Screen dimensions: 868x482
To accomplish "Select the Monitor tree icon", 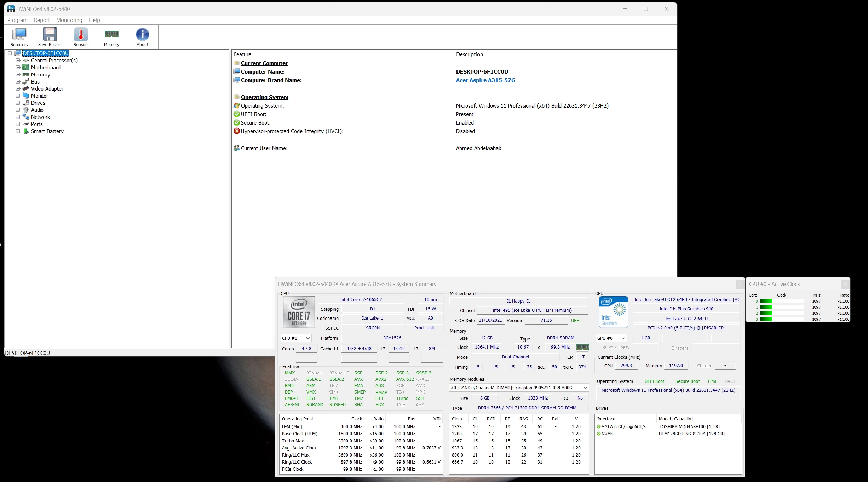I will (x=26, y=96).
